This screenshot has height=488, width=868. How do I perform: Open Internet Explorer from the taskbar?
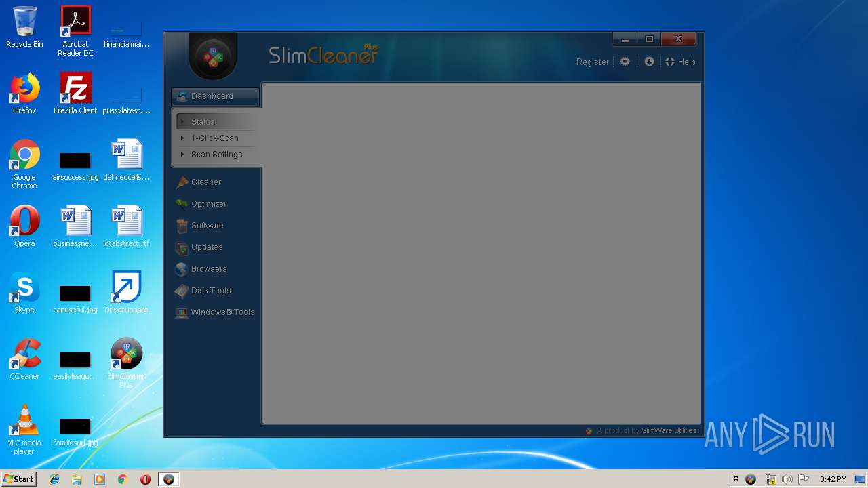[x=54, y=479]
